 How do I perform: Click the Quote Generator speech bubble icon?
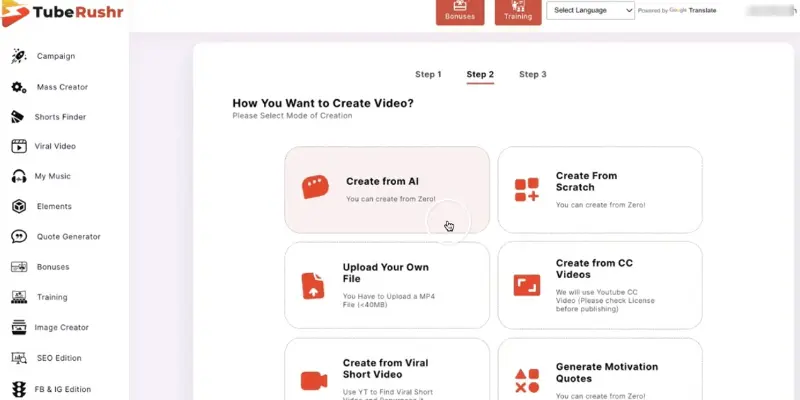point(19,237)
